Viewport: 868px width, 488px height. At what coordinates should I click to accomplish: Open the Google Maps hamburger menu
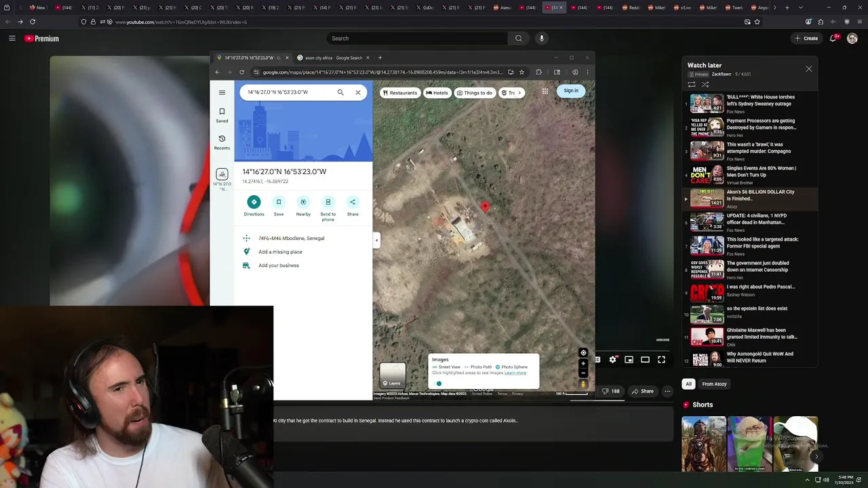(222, 92)
